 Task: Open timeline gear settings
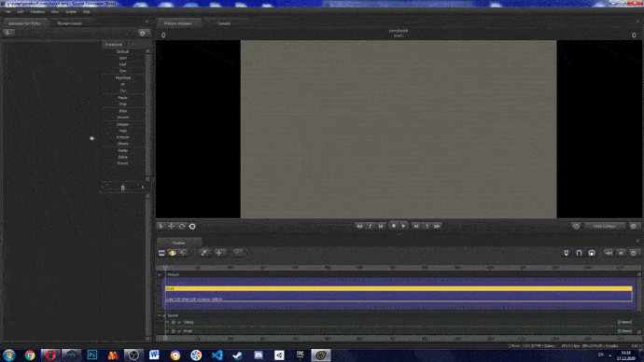click(634, 253)
